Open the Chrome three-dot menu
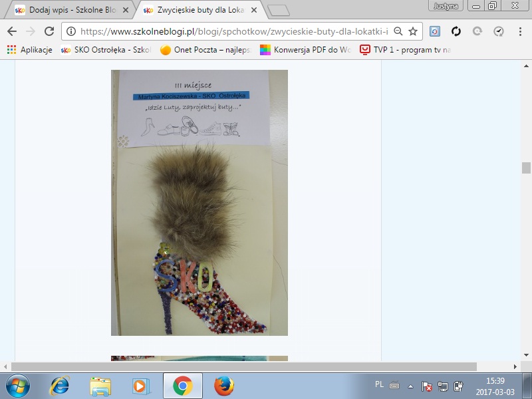 (520, 31)
